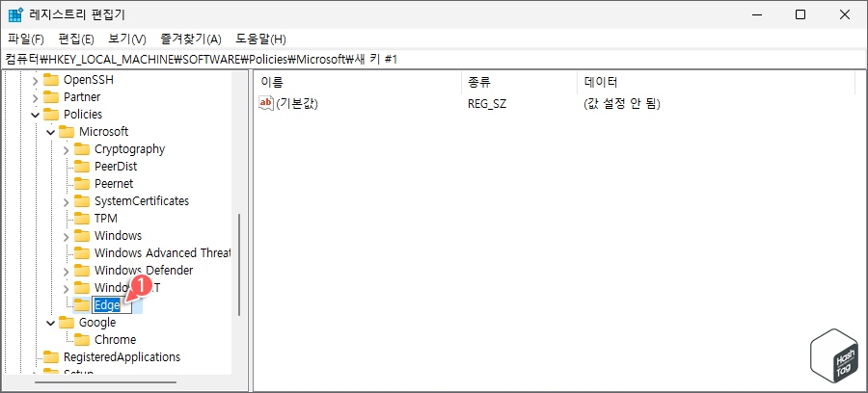
Task: Click the Microsoft folder icon
Action: 67,132
